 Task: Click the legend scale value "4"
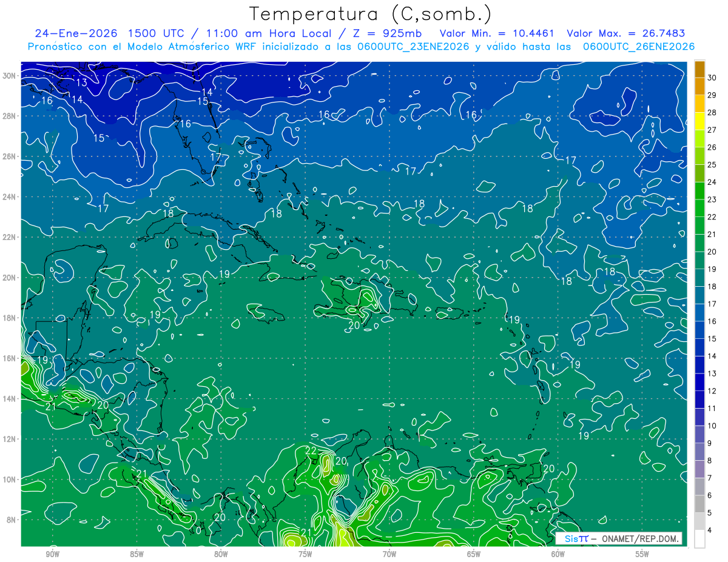(x=710, y=531)
